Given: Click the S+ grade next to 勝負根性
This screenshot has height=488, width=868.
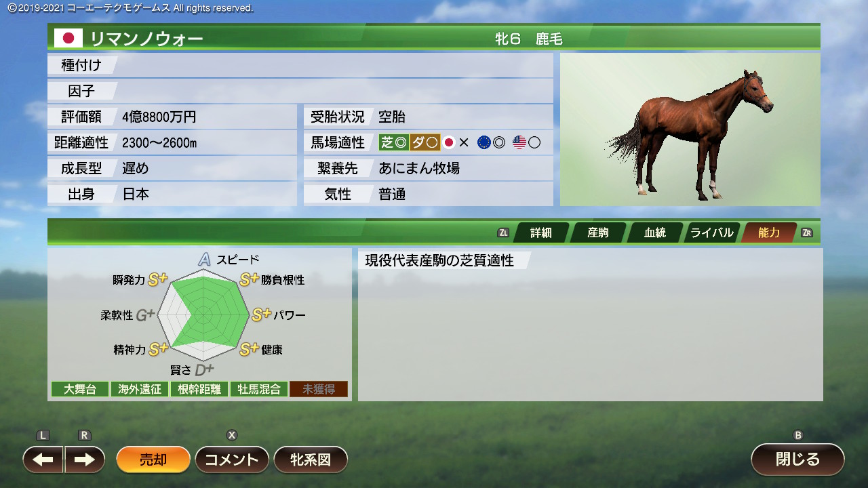Looking at the screenshot, I should tap(250, 279).
